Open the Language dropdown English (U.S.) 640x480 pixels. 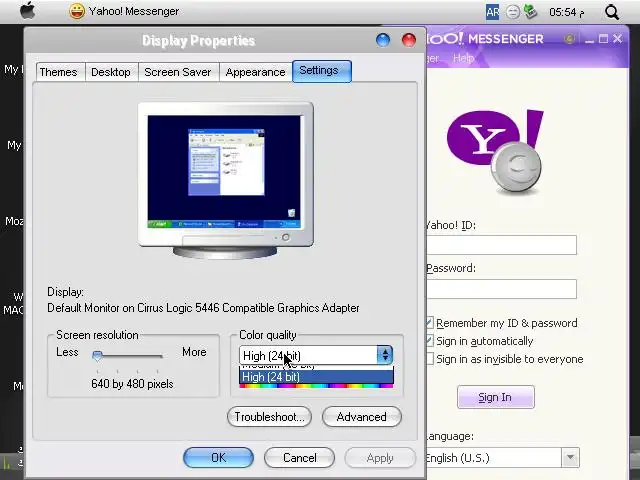point(502,458)
